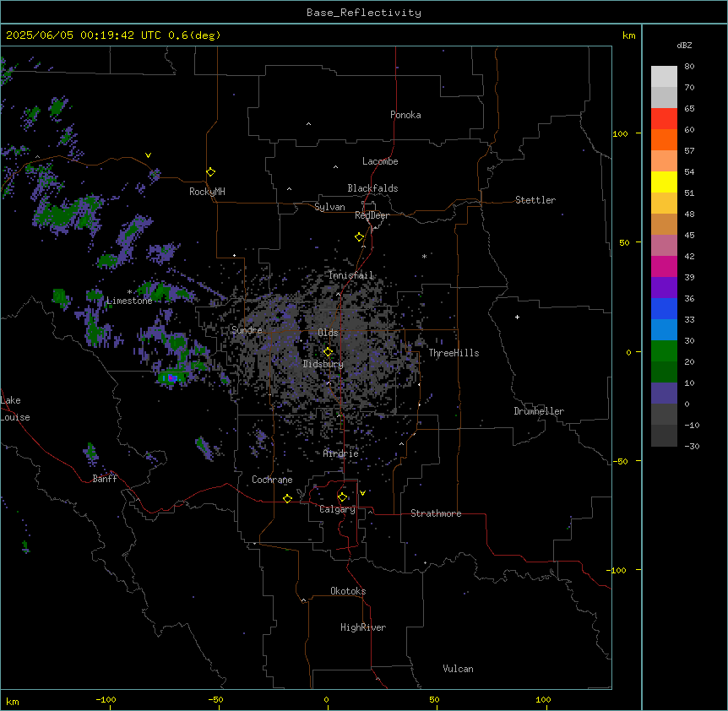Click the yellow V marker northwest of RockyMH

click(148, 155)
